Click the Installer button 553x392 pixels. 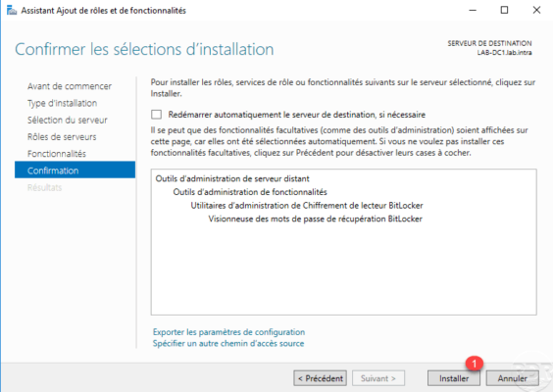454,378
